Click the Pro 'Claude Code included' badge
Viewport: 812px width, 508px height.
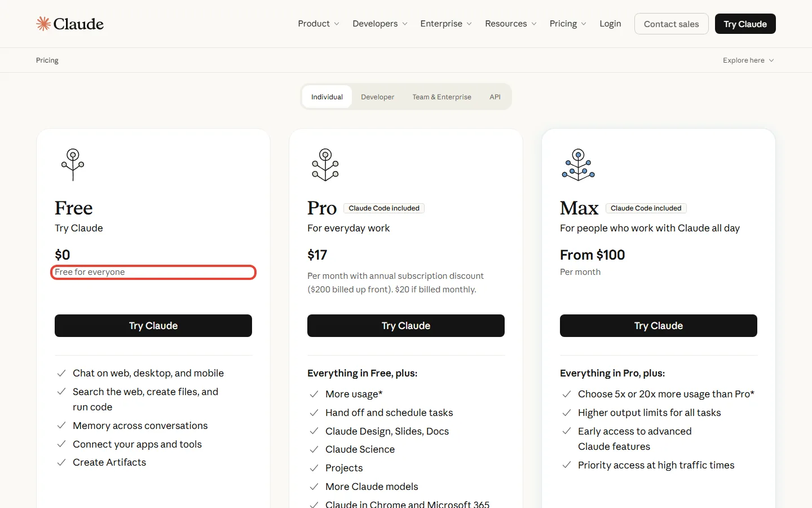384,208
